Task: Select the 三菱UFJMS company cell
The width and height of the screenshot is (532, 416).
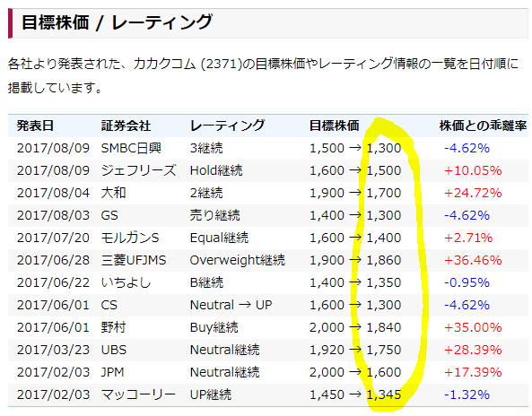Action: (134, 260)
